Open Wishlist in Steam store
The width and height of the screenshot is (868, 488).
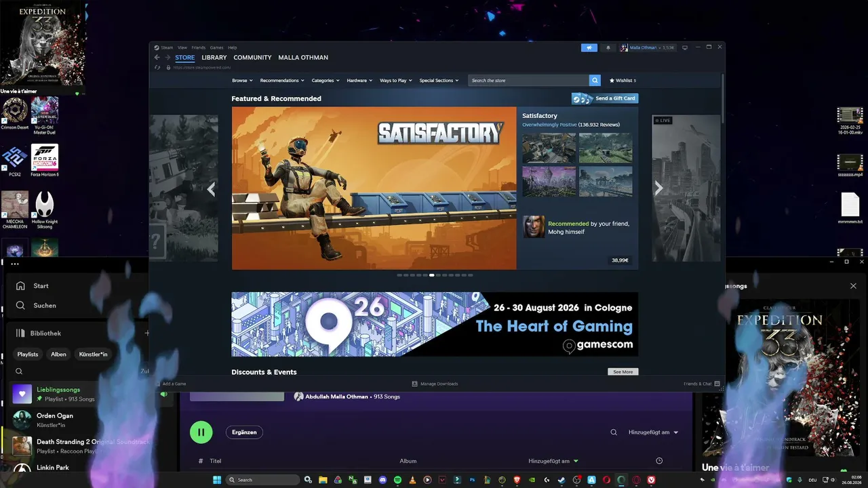coord(623,81)
